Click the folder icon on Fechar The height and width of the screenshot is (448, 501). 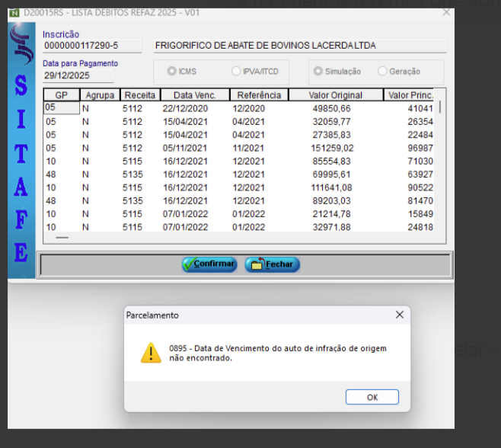257,264
